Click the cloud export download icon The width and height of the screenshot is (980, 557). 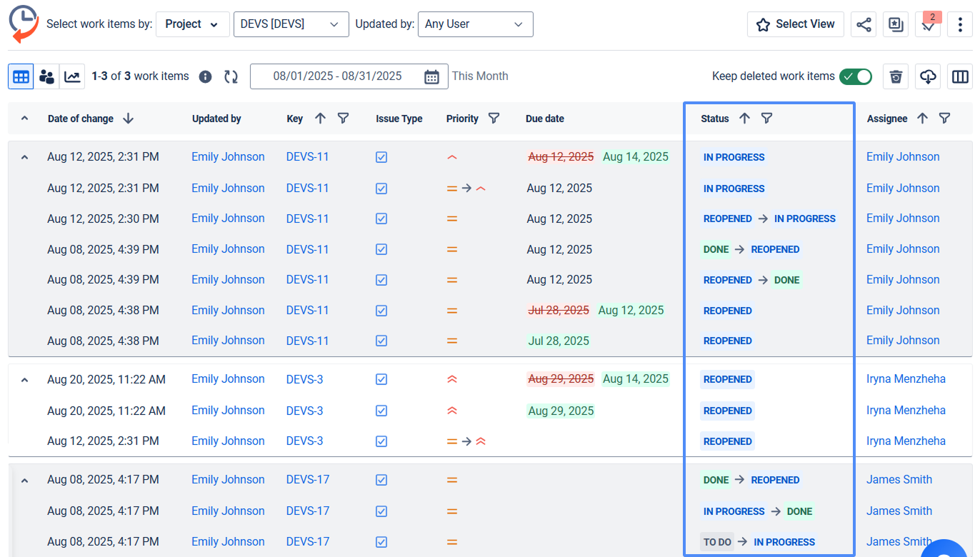point(928,76)
